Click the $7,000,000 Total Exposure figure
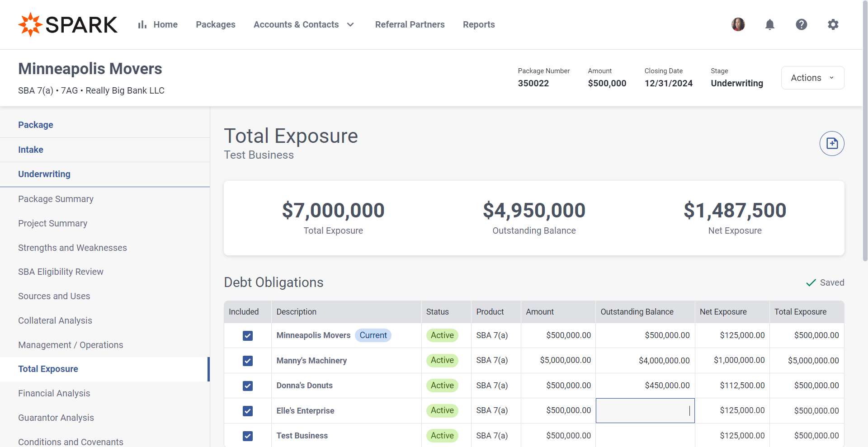Viewport: 868px width, 447px height. (x=333, y=210)
